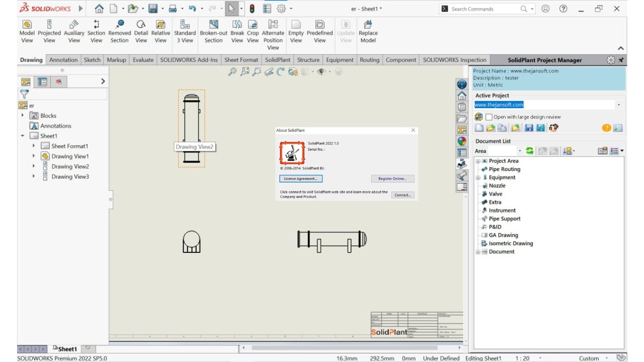644x362 pixels.
Task: Refresh the Document List with green arrows
Action: [x=529, y=151]
